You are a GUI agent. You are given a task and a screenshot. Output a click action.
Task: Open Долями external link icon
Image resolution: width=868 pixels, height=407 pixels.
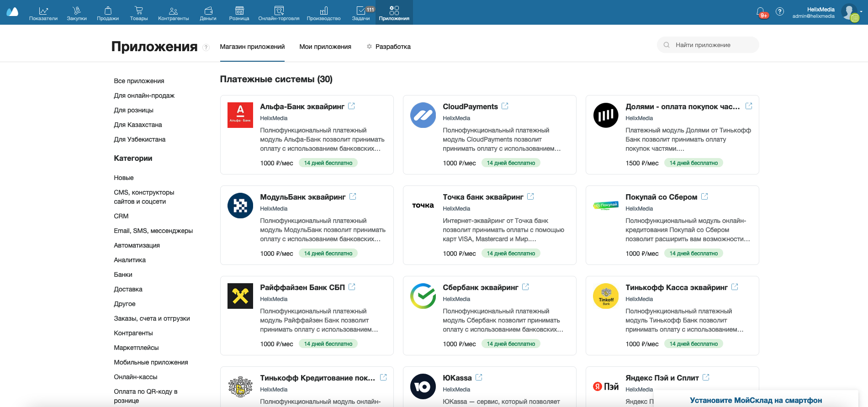point(749,106)
